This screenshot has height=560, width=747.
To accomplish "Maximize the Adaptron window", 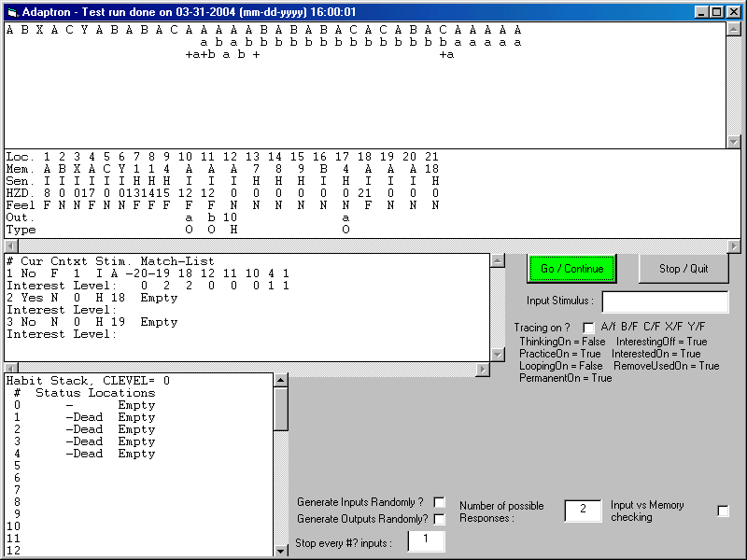I will click(x=717, y=12).
